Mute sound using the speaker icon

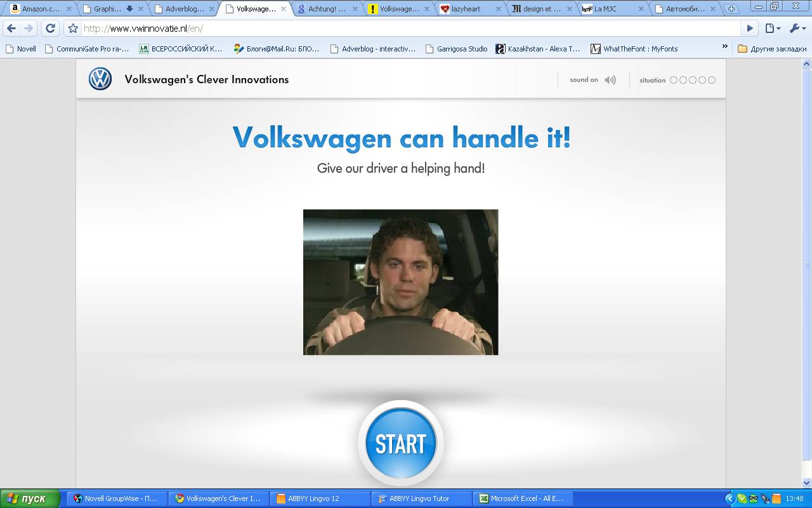[x=610, y=80]
